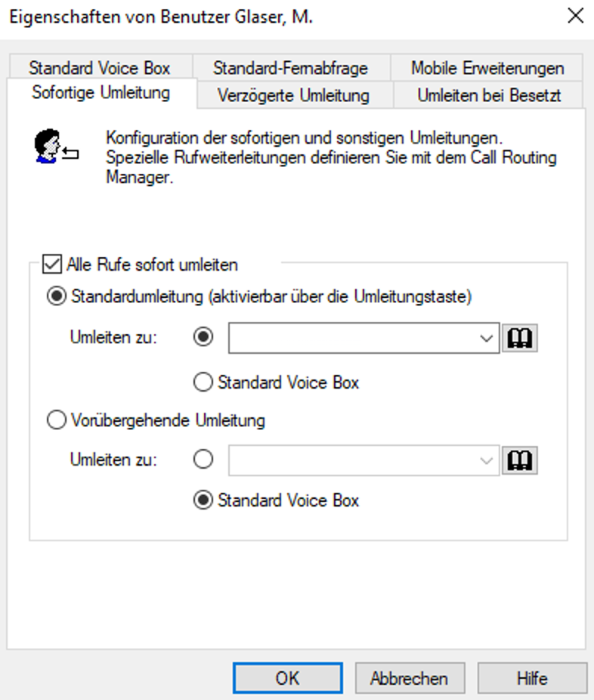Uncheck Alle Rufe sofort umleiten
594x700 pixels.
(x=52, y=265)
